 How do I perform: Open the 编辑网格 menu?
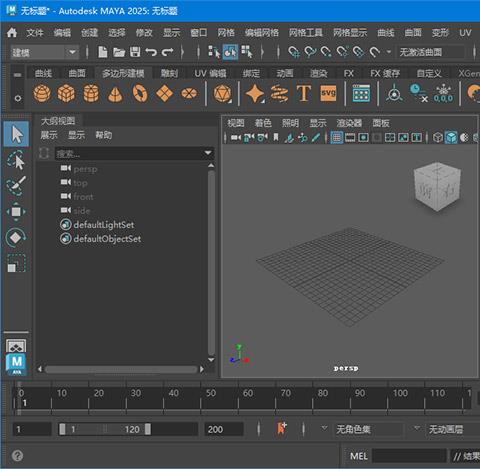[262, 33]
